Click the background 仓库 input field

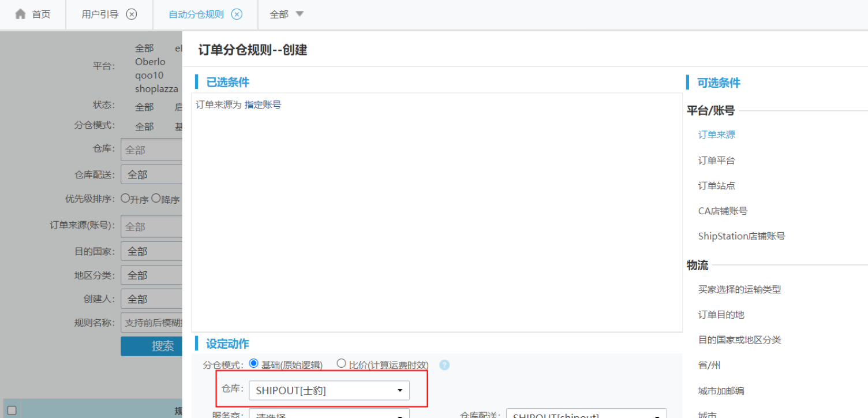[x=152, y=150]
